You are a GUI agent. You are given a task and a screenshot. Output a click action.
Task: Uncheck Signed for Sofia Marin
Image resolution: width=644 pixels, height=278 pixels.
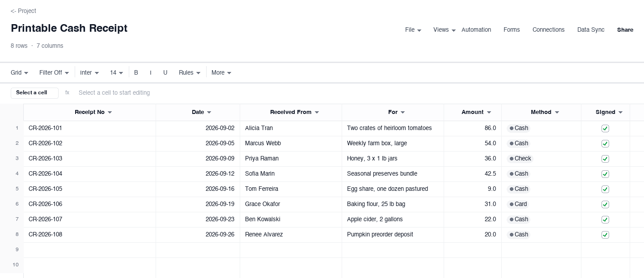605,174
